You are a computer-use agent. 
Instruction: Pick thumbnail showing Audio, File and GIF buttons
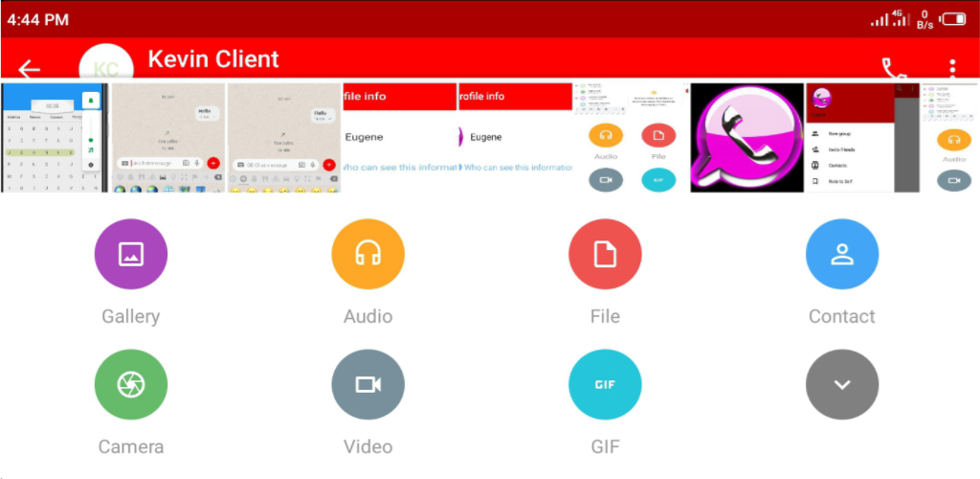[630, 138]
